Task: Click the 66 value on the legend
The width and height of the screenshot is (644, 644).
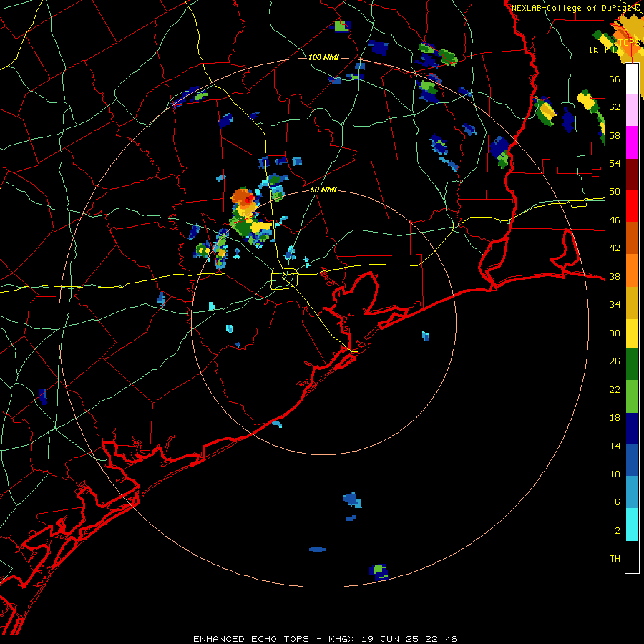Action: (x=615, y=79)
